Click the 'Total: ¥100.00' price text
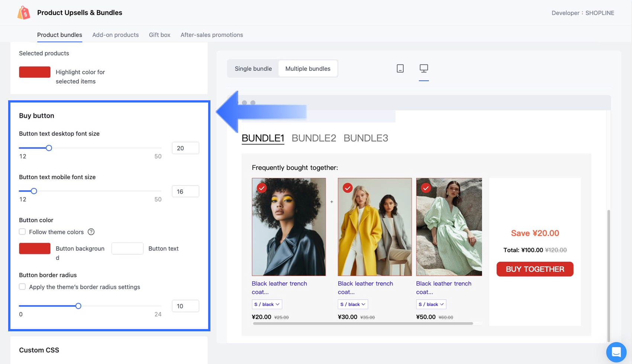This screenshot has width=632, height=364. tap(523, 250)
